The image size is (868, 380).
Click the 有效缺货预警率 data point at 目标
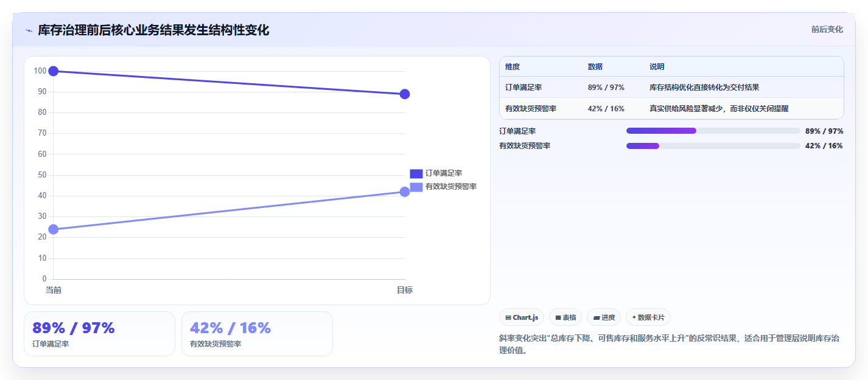(405, 192)
